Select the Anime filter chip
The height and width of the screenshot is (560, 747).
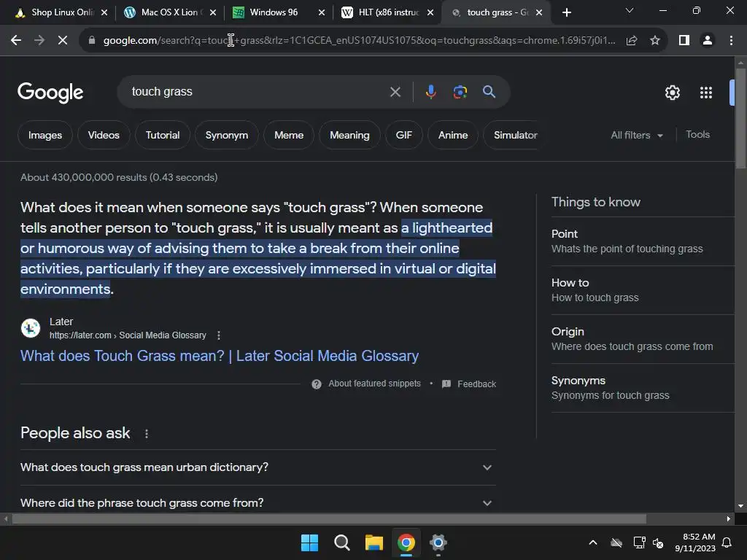click(453, 135)
